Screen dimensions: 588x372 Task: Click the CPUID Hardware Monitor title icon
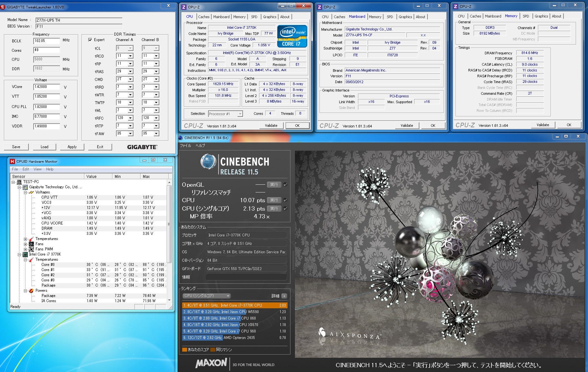(12, 161)
